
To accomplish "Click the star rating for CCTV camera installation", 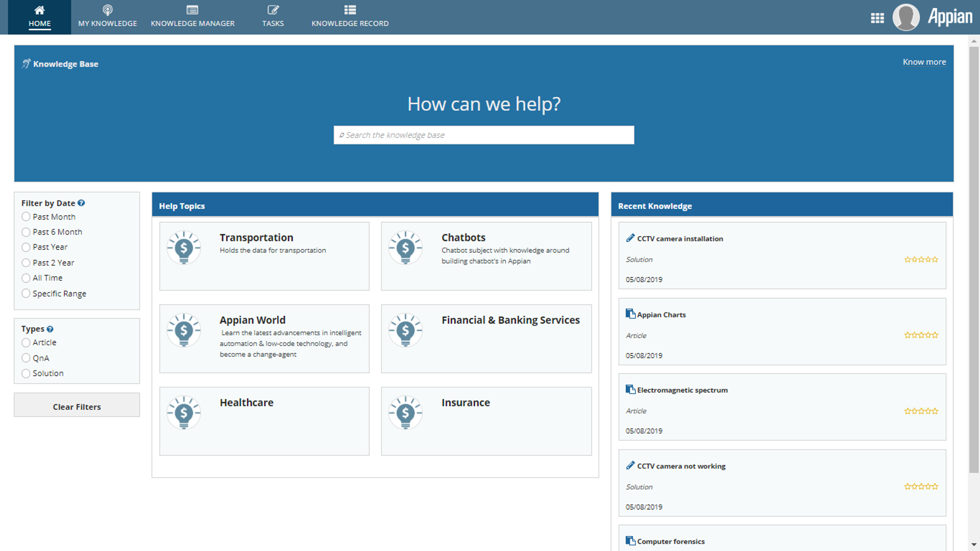I will (x=921, y=260).
